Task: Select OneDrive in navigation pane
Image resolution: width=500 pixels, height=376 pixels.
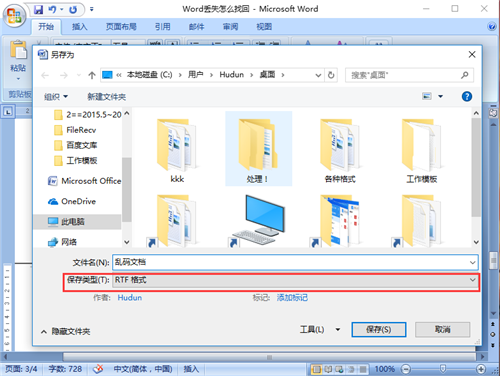Action: (72, 201)
